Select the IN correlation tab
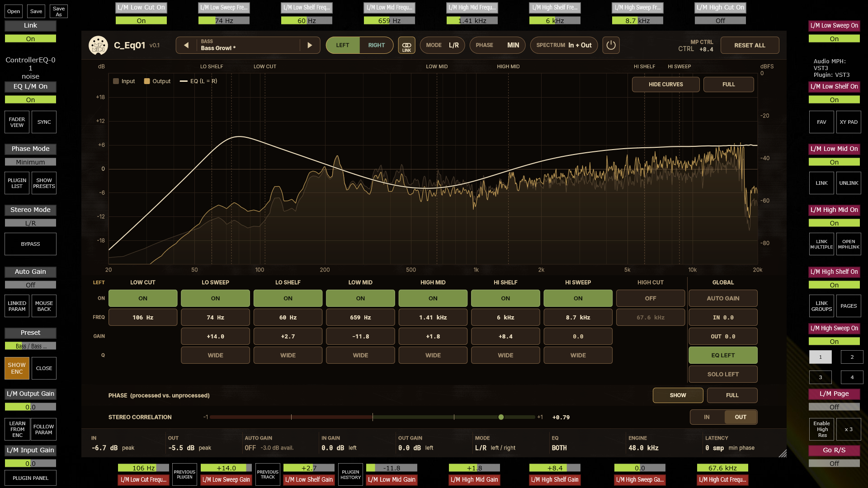 (707, 417)
